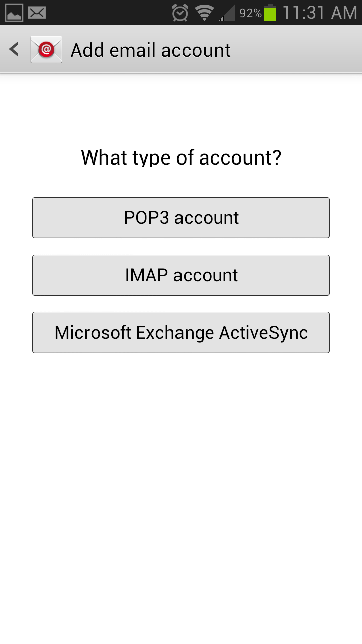This screenshot has height=644, width=362.
Task: Tap the green battery icon
Action: click(x=270, y=13)
